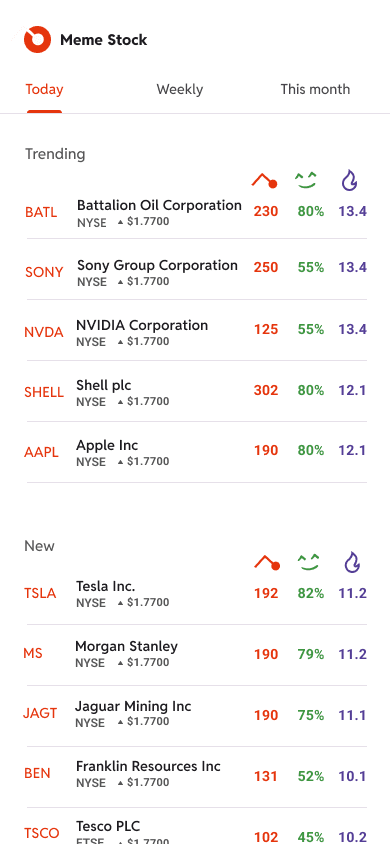
Task: Click the New section flame icon
Action: [x=352, y=562]
